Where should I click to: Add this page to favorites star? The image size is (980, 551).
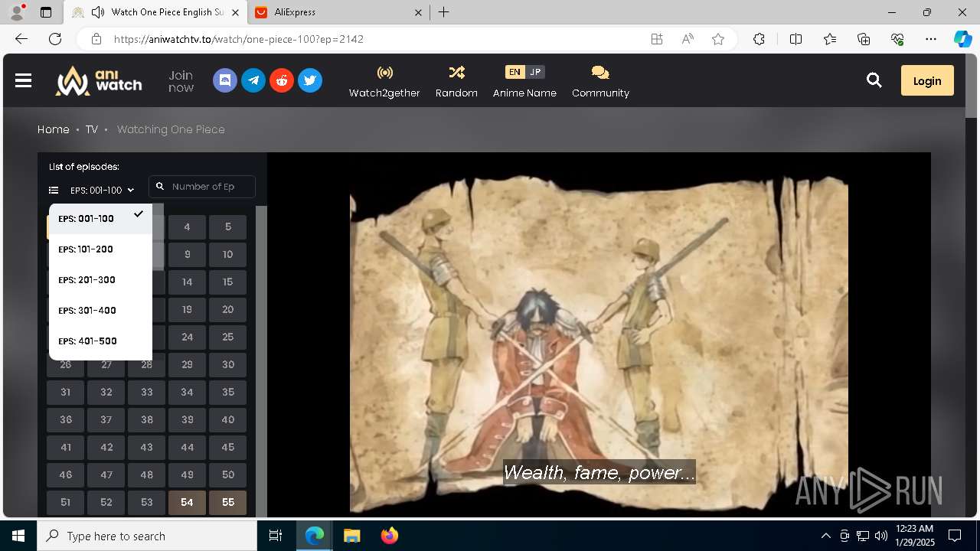click(x=718, y=39)
